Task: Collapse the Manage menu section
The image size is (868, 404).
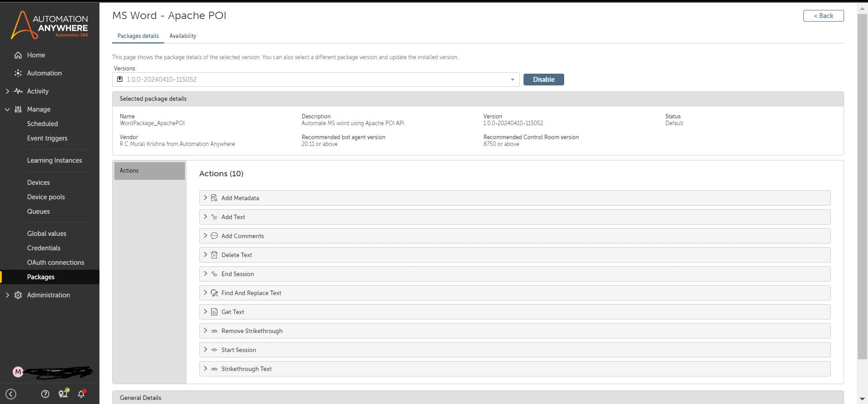Action: click(x=7, y=109)
